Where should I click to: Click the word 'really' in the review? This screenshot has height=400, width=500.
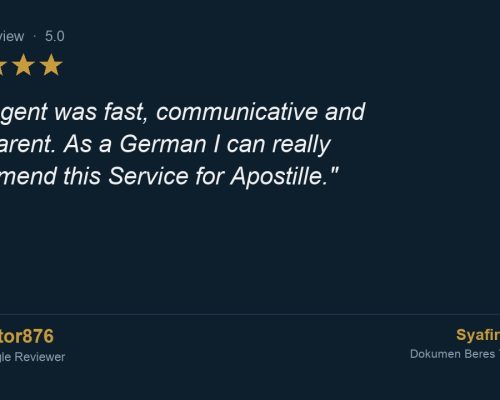pos(301,144)
